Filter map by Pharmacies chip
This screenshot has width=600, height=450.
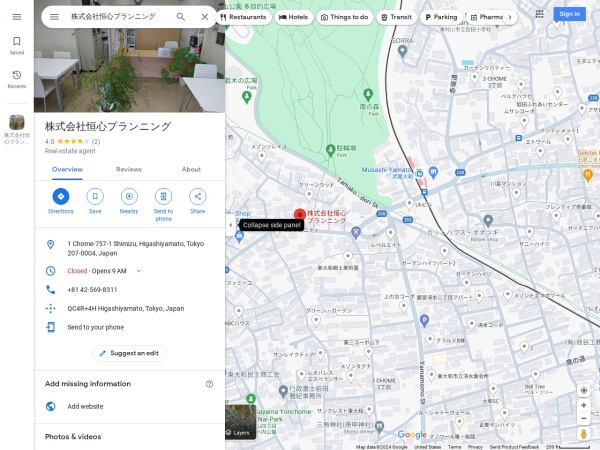486,17
